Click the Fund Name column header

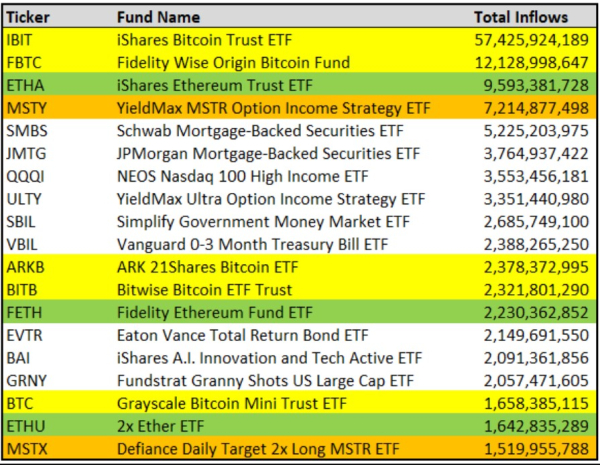[x=158, y=17]
